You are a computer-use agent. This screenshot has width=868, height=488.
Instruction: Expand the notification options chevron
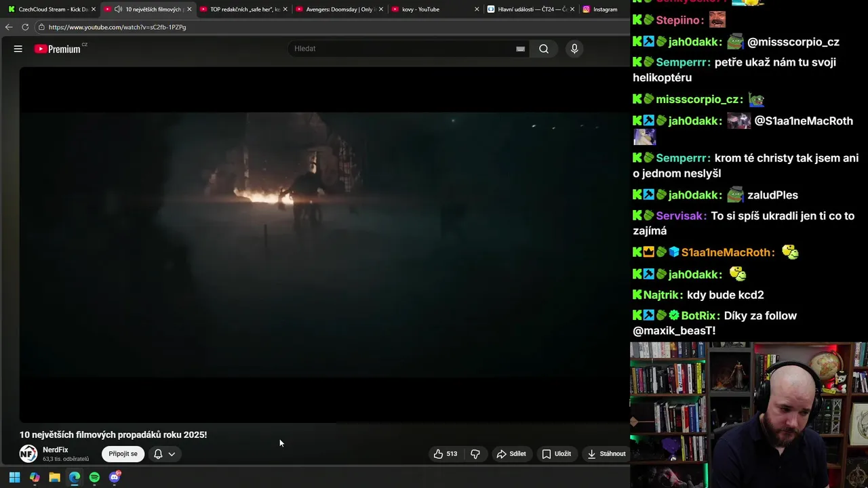point(172,454)
